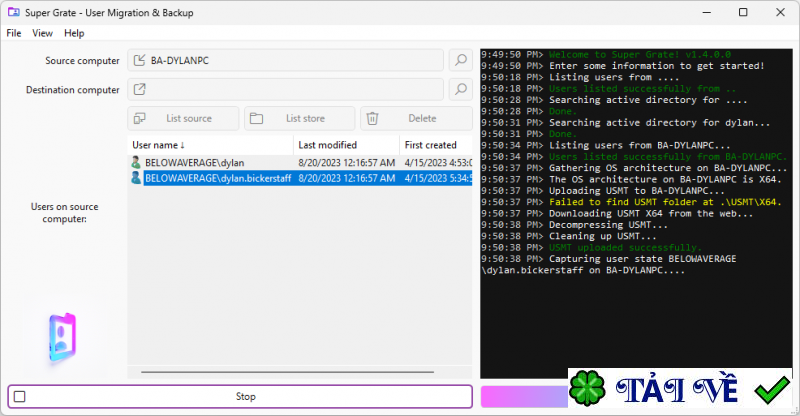Close the Super Grate window
The image size is (800, 416).
click(780, 12)
